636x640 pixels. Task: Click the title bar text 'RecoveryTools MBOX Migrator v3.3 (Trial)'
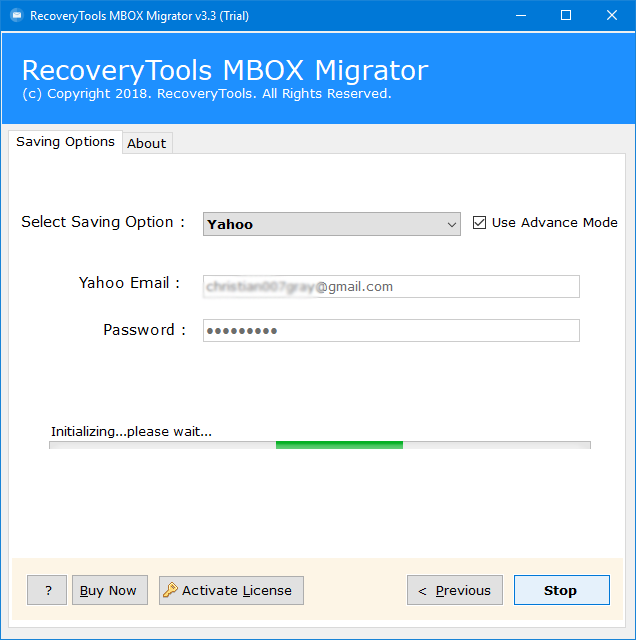pos(139,16)
